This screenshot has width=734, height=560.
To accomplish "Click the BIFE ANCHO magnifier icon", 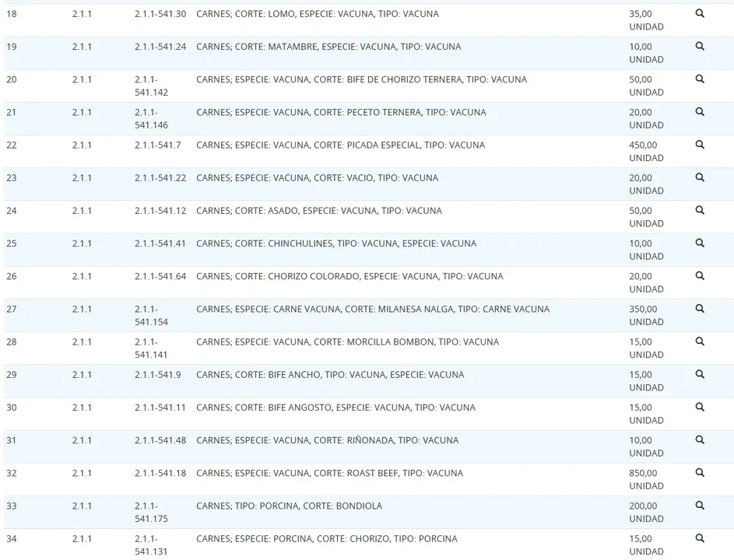I will 700,374.
